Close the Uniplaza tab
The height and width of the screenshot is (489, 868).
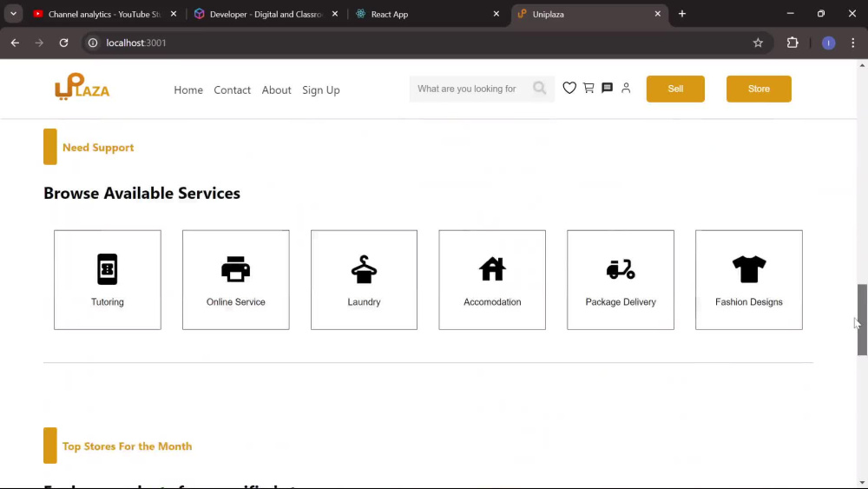[658, 14]
